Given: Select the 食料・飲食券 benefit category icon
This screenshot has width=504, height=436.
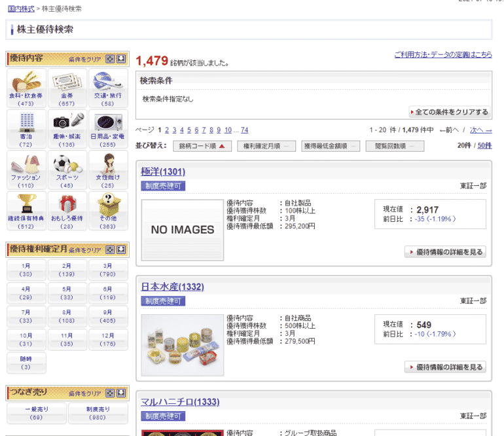Looking at the screenshot, I should (26, 88).
